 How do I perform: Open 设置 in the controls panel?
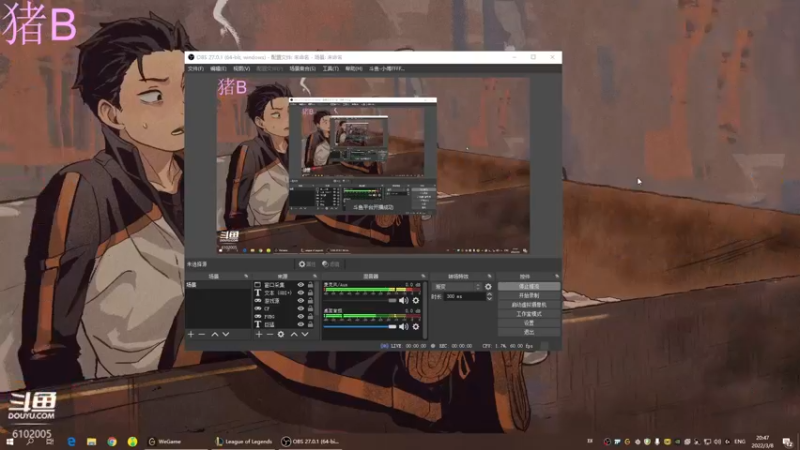point(529,323)
